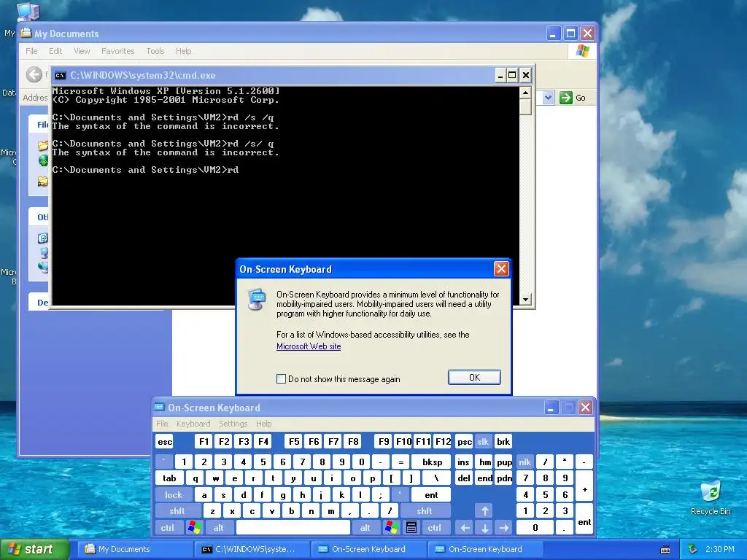Click the forward slash key beside right shft
This screenshot has width=747, height=560.
pyautogui.click(x=390, y=511)
